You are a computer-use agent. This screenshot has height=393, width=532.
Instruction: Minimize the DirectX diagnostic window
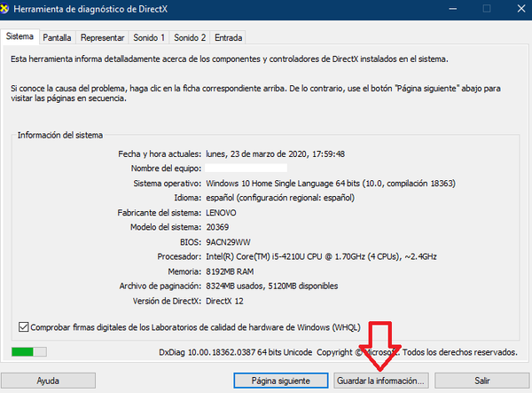(452, 9)
